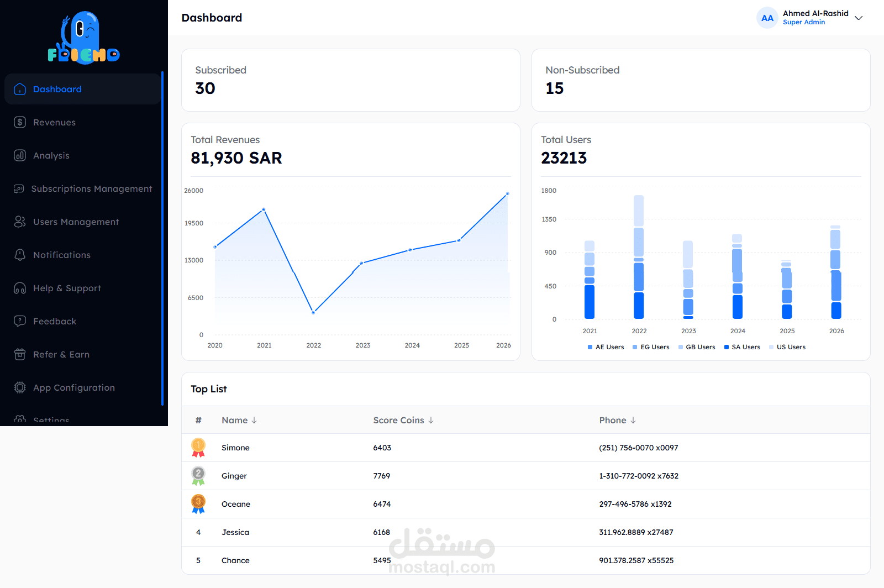884x588 pixels.
Task: Click the Refer & Earn gift icon
Action: pyautogui.click(x=20, y=354)
